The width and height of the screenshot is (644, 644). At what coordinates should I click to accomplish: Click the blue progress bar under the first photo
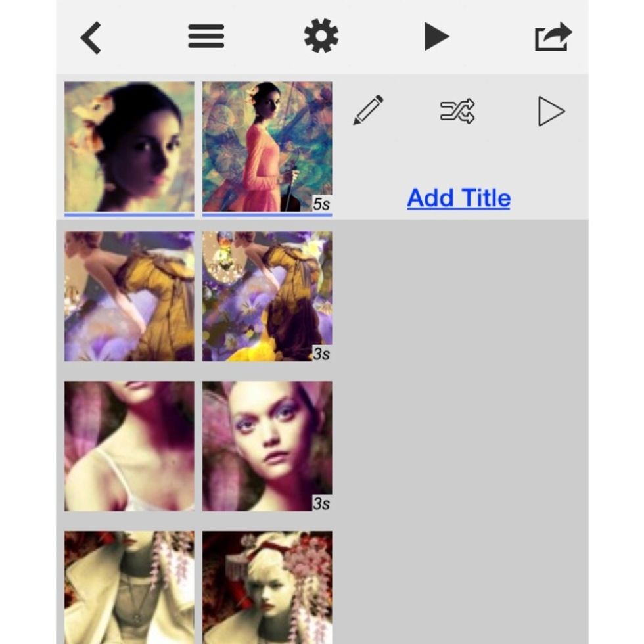click(129, 212)
